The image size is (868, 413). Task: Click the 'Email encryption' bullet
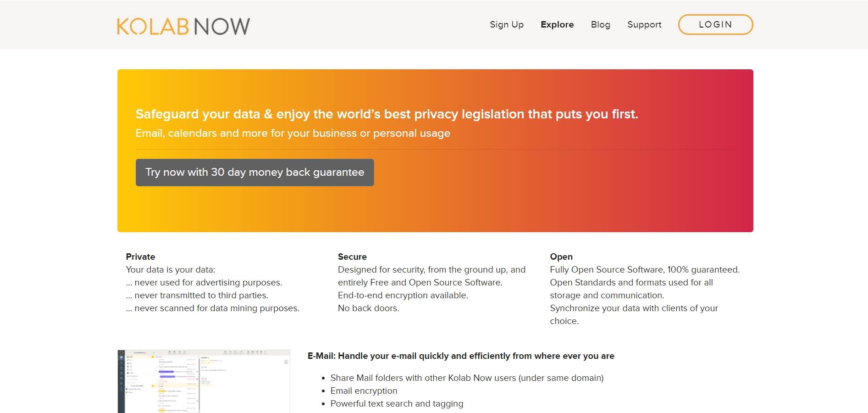pyautogui.click(x=364, y=391)
